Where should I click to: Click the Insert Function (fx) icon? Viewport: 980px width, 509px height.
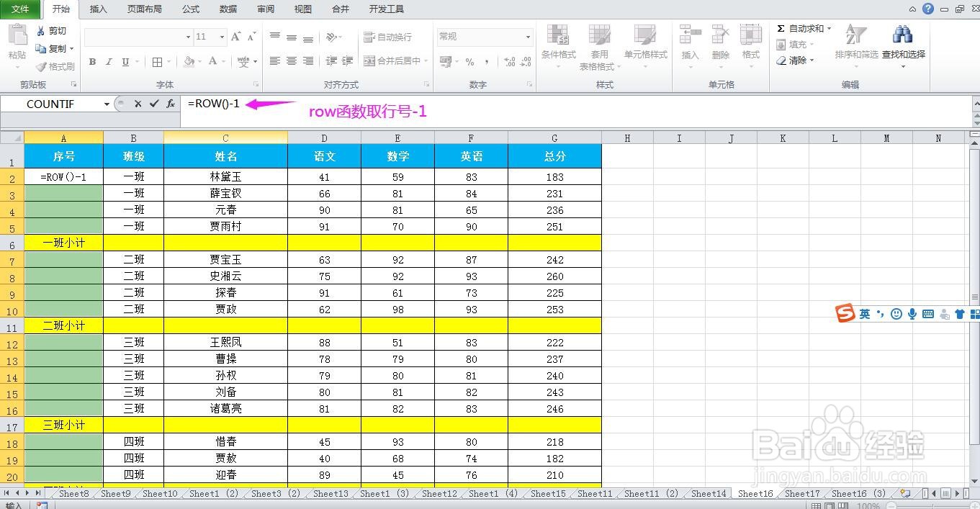(x=169, y=104)
